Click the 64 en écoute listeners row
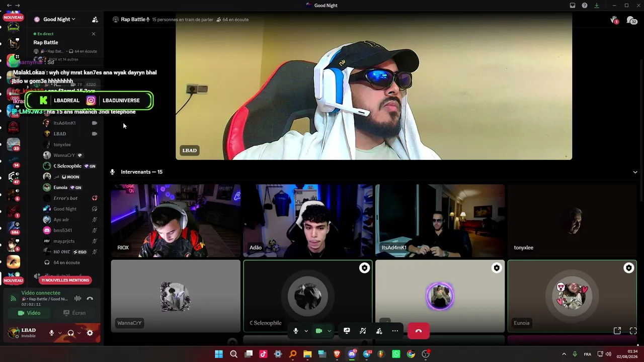The image size is (644, 362). [70, 262]
